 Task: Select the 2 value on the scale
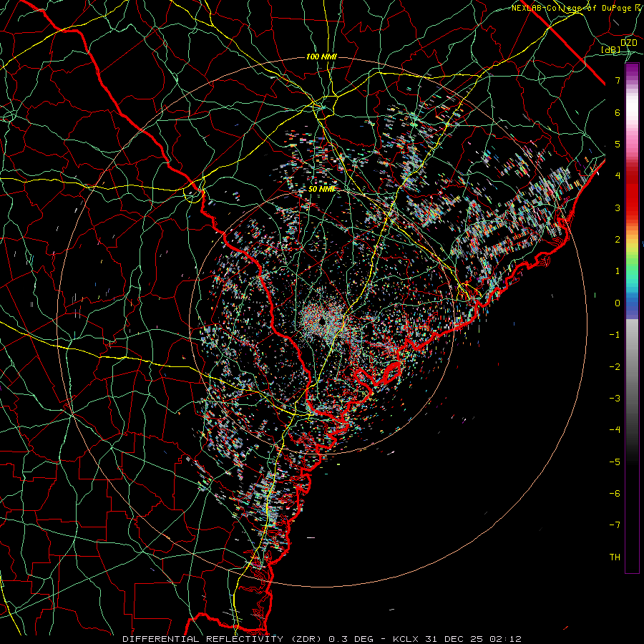[x=618, y=240]
